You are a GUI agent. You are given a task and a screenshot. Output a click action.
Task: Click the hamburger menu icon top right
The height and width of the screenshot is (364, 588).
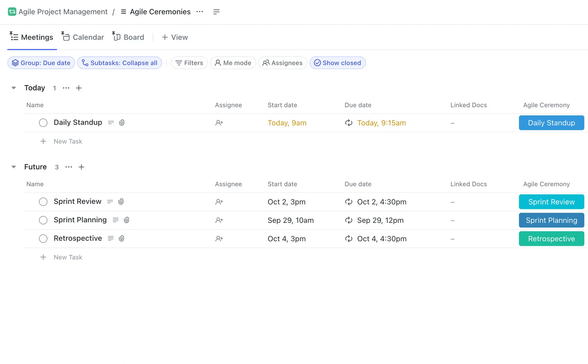[x=216, y=11]
